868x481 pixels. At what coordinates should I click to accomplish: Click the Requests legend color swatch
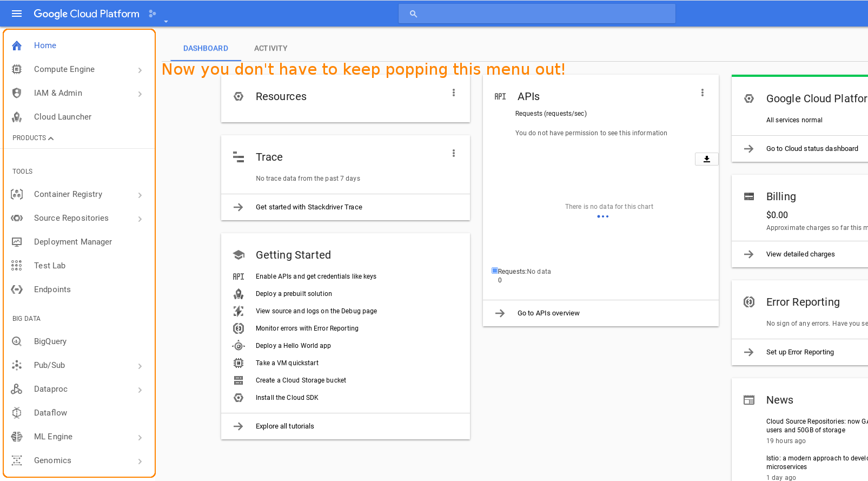[x=495, y=271]
